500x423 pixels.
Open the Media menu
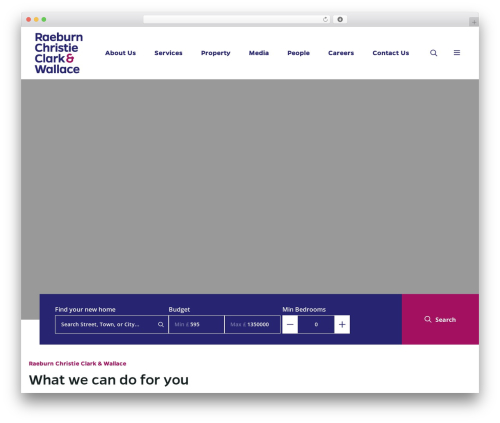(259, 53)
